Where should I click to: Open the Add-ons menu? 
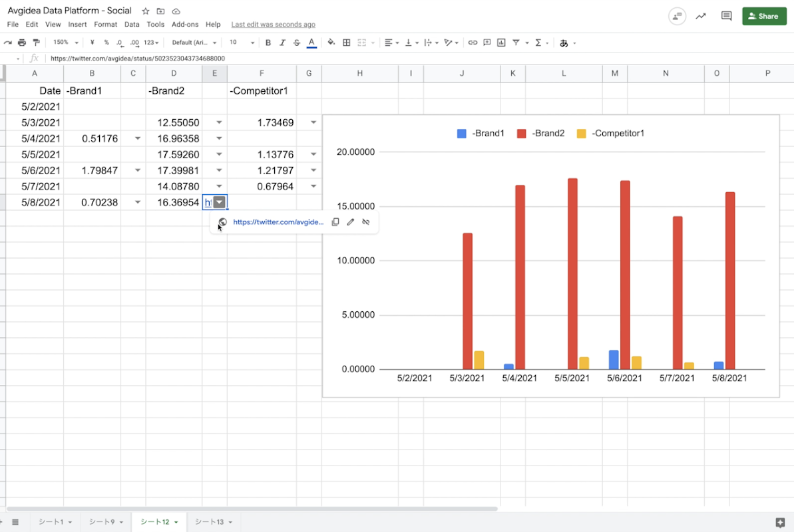pyautogui.click(x=185, y=25)
